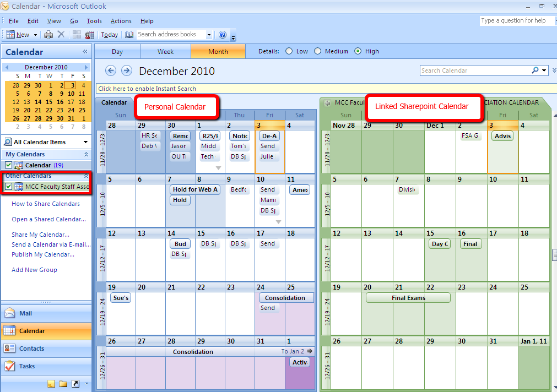Collapse the Other Calendars group
Viewport: 557px width, 392px height.
[86, 176]
